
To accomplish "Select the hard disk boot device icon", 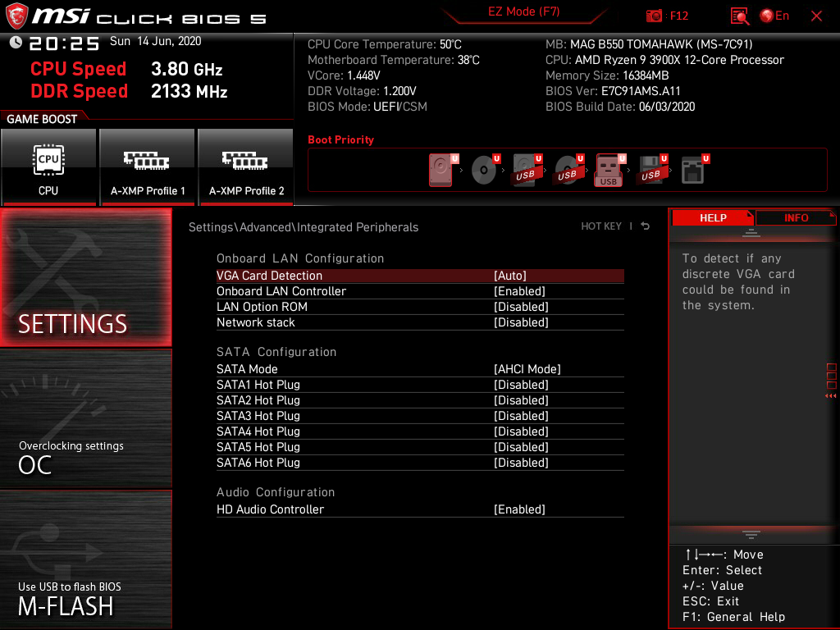I will coord(442,170).
